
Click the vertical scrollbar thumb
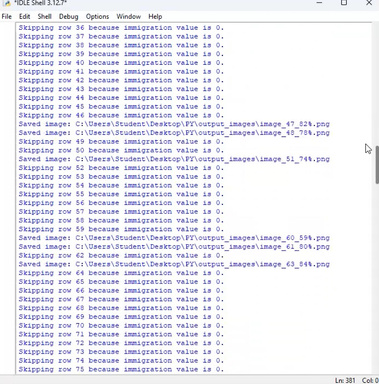click(377, 165)
